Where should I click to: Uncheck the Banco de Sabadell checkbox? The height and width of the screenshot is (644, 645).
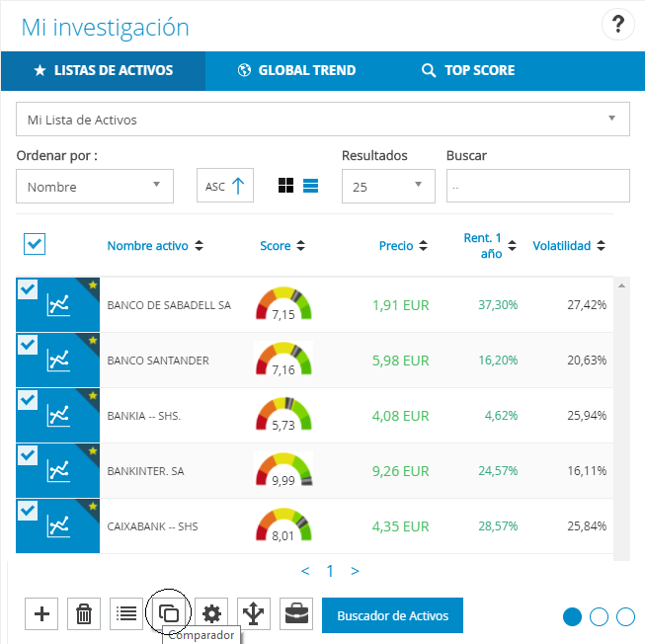pos(28,289)
